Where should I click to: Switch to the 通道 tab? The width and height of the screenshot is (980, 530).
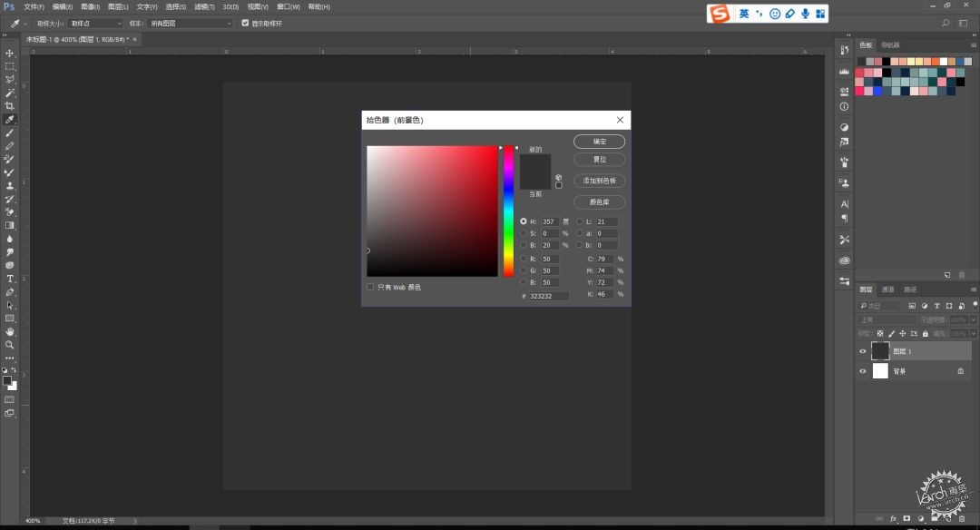tap(887, 290)
